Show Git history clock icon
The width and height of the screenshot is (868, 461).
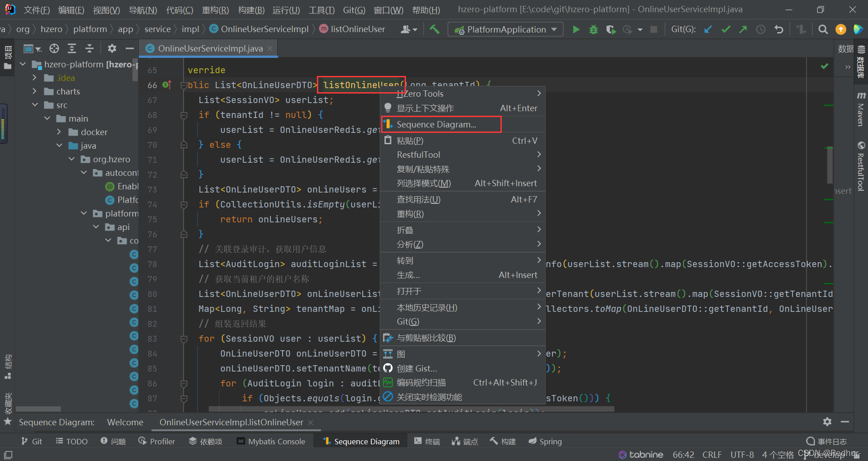pyautogui.click(x=761, y=29)
